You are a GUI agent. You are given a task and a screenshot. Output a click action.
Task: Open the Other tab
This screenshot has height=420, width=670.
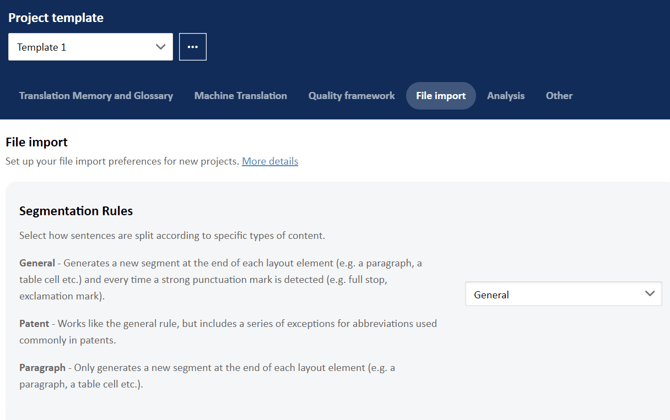coord(559,96)
